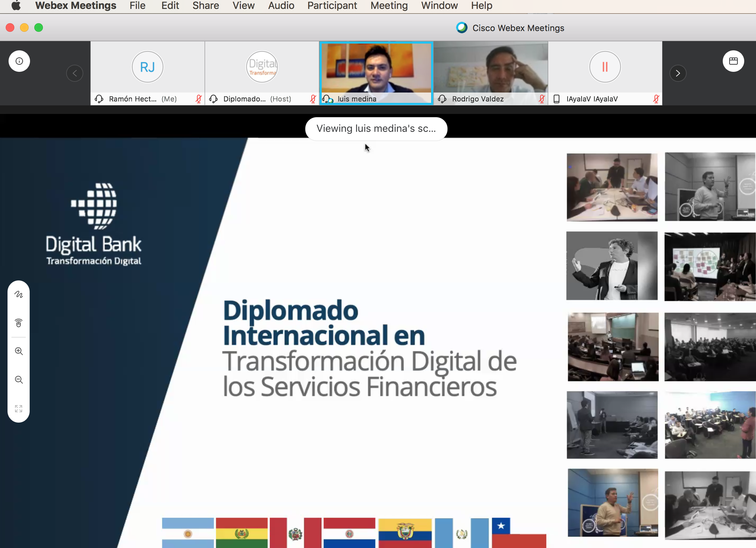Select Rodrigo Valdez's video thumbnail
The height and width of the screenshot is (548, 756).
point(490,68)
